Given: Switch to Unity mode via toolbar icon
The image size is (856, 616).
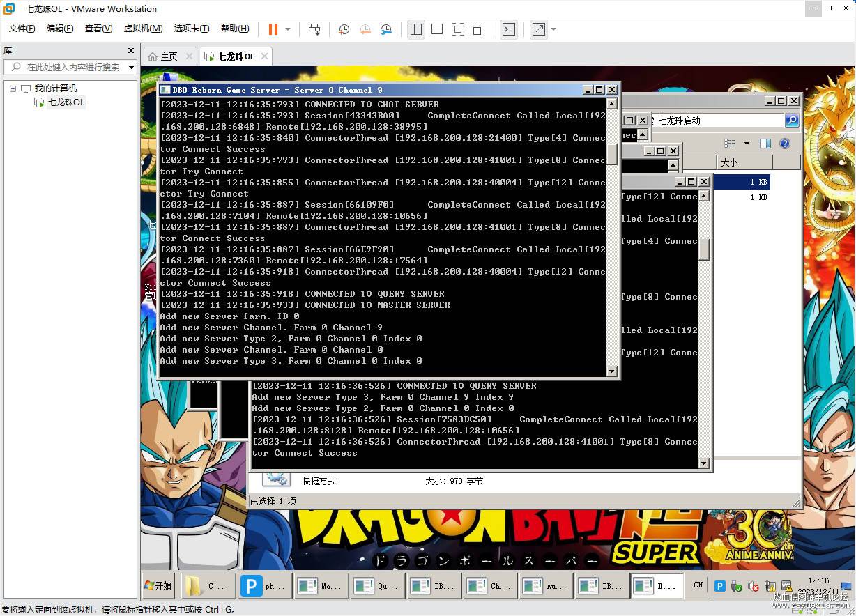Looking at the screenshot, I should coord(479,29).
